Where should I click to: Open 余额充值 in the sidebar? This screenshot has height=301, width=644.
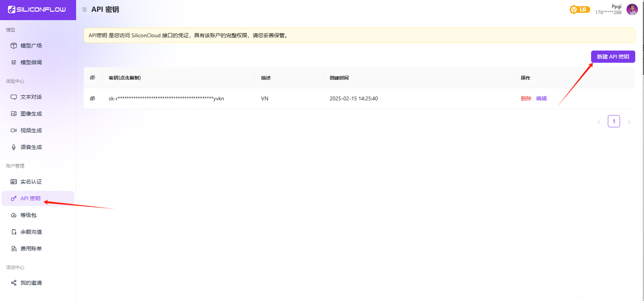pos(31,232)
